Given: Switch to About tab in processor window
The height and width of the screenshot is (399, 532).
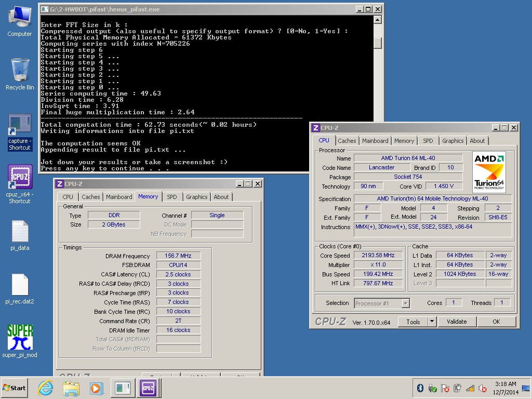Looking at the screenshot, I should [x=477, y=141].
